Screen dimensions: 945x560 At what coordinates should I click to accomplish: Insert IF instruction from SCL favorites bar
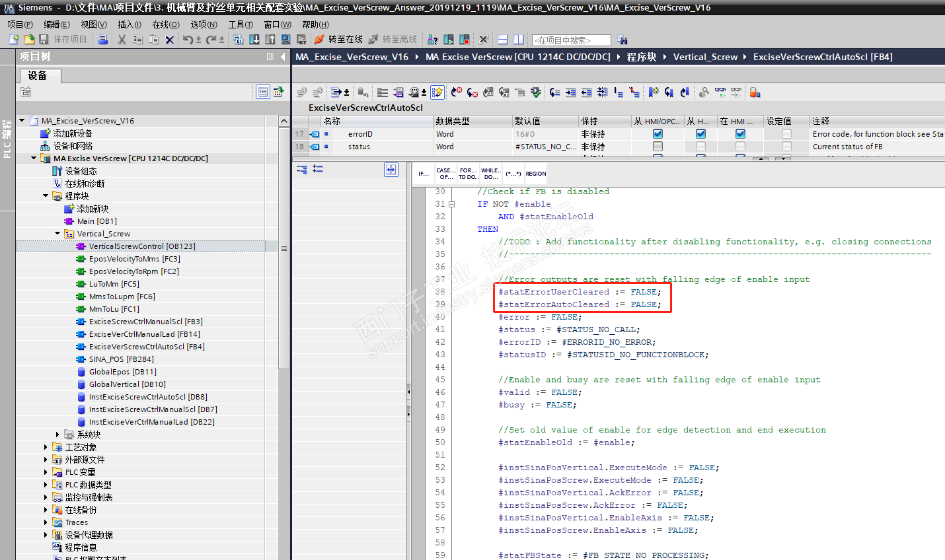click(x=422, y=174)
